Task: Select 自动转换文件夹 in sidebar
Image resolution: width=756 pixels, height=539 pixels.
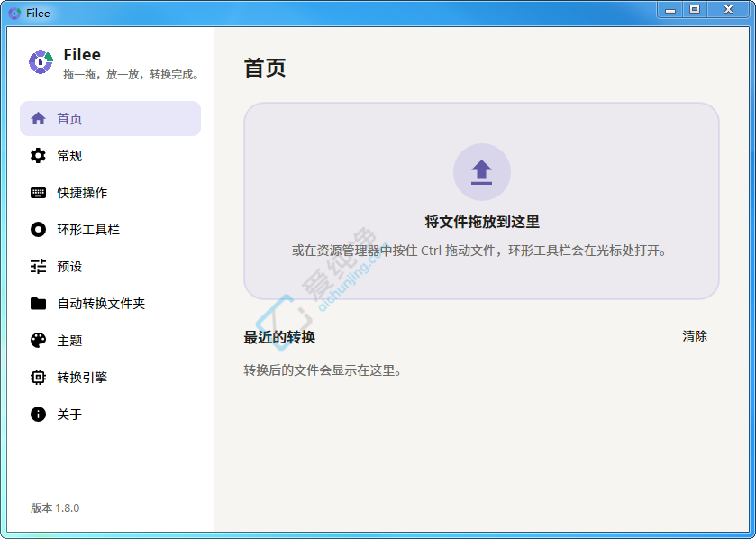Action: [111, 303]
